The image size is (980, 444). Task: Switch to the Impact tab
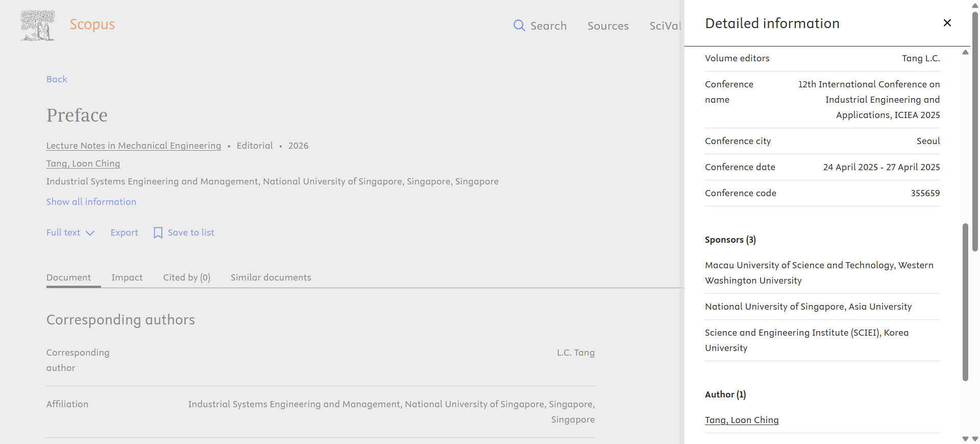(127, 277)
